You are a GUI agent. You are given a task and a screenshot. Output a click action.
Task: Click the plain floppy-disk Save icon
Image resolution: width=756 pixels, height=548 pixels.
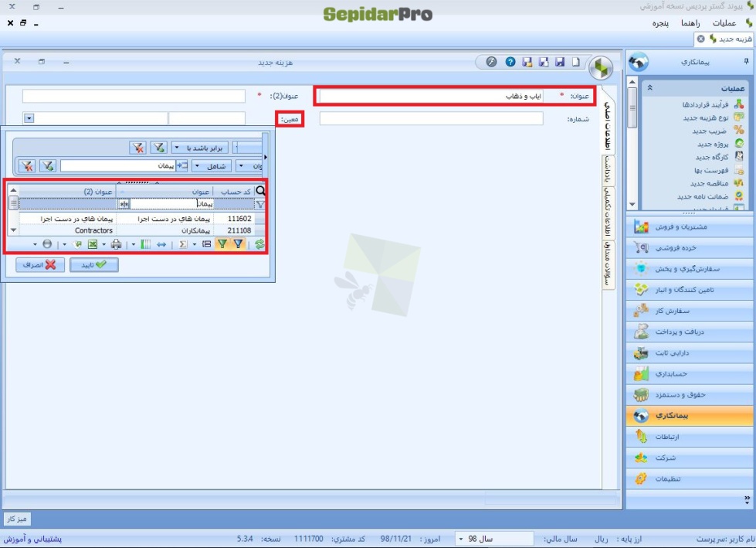[560, 62]
